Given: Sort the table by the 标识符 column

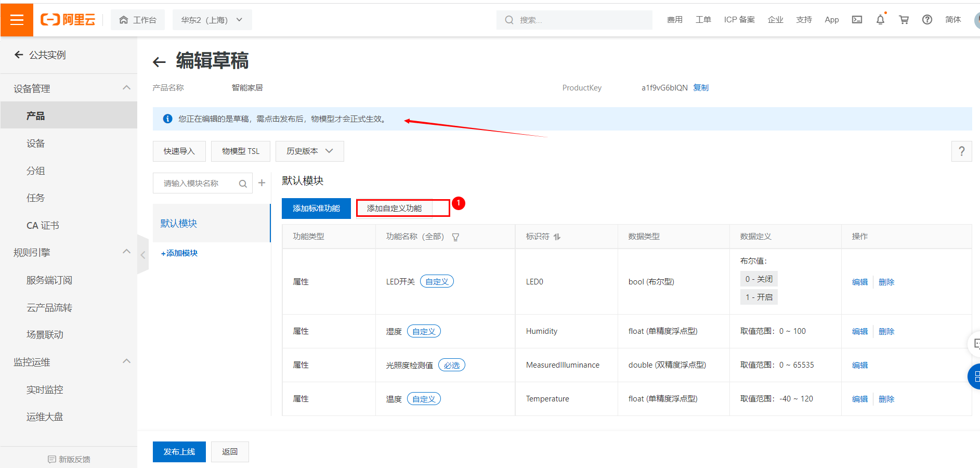Looking at the screenshot, I should (556, 236).
